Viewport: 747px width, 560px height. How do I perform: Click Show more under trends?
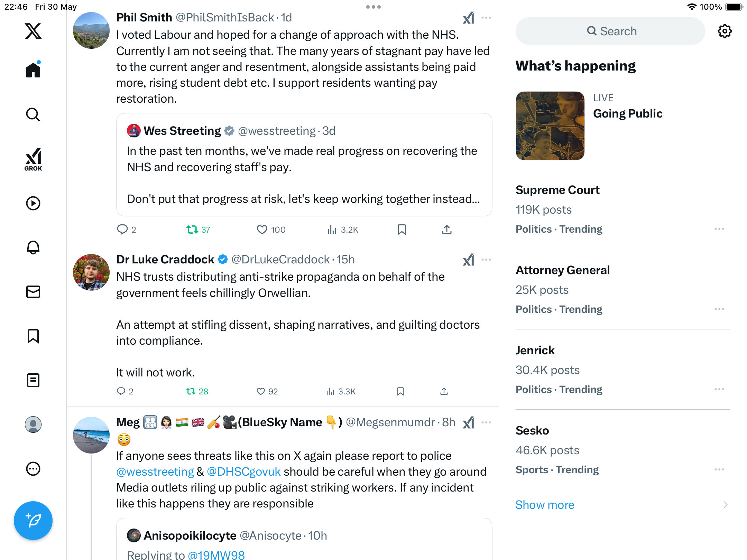545,505
